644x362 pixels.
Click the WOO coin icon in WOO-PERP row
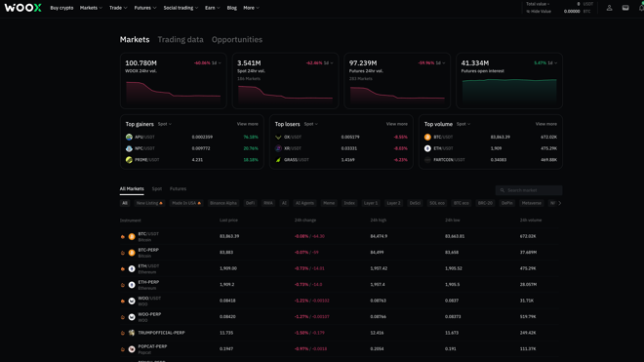tap(132, 317)
